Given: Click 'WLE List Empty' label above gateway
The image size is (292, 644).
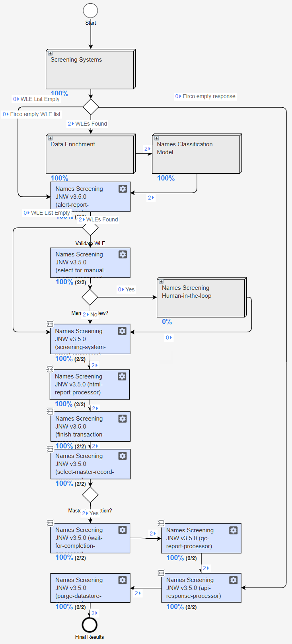Looking at the screenshot, I should tap(36, 99).
